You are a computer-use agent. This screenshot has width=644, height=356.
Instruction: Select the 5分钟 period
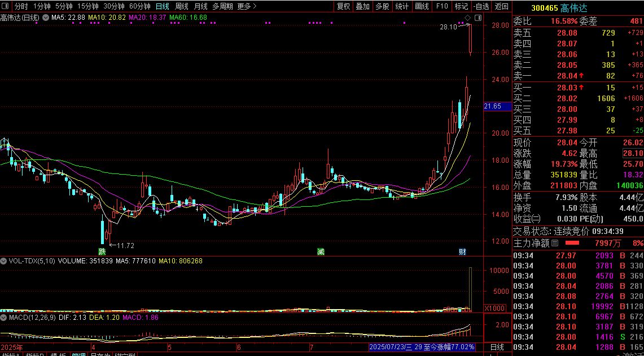64,6
